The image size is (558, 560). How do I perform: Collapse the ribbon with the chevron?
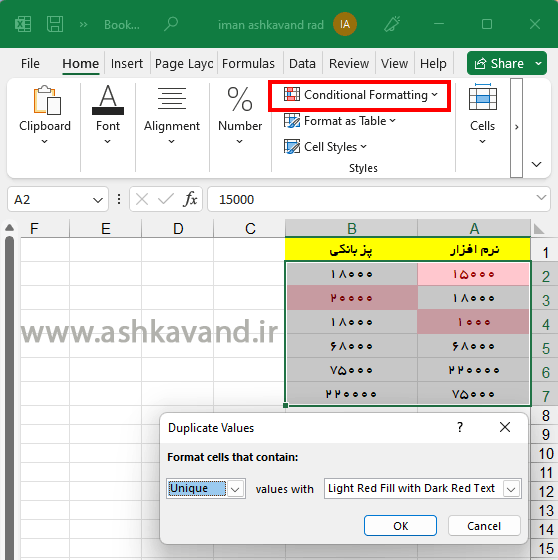point(537,164)
